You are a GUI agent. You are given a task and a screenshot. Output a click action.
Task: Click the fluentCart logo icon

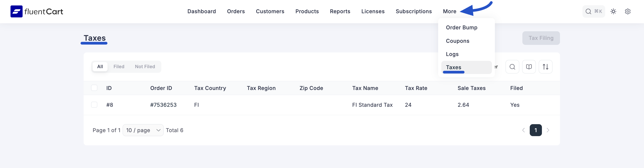point(17,12)
